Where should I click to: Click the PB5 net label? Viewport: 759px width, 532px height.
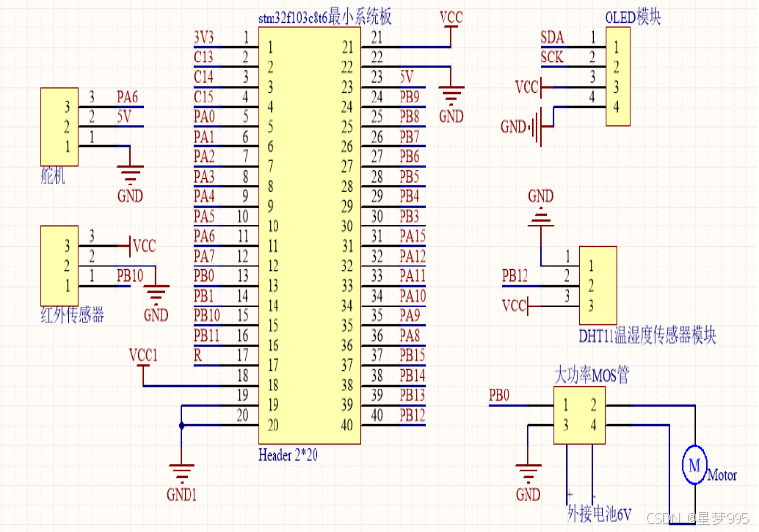click(409, 177)
